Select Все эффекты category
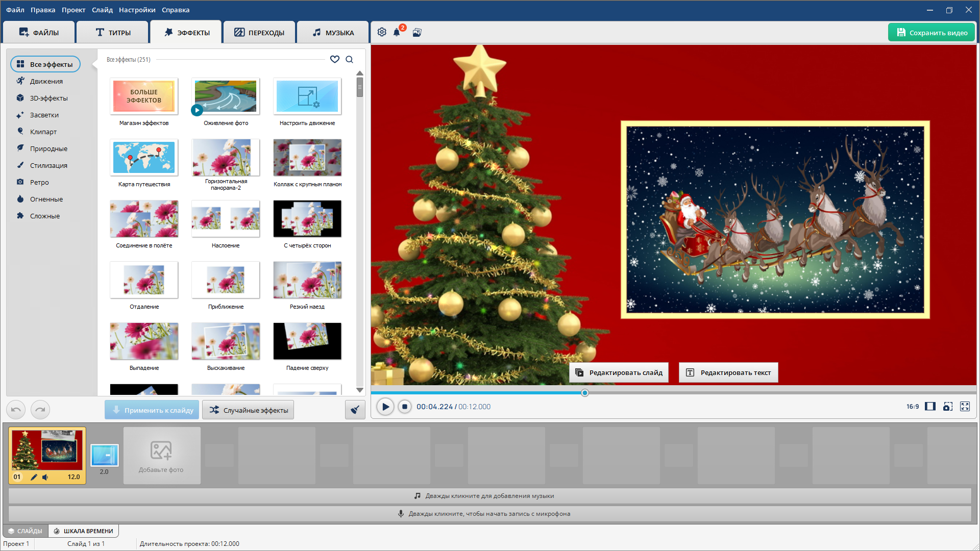Viewport: 980px width, 551px height. click(45, 64)
